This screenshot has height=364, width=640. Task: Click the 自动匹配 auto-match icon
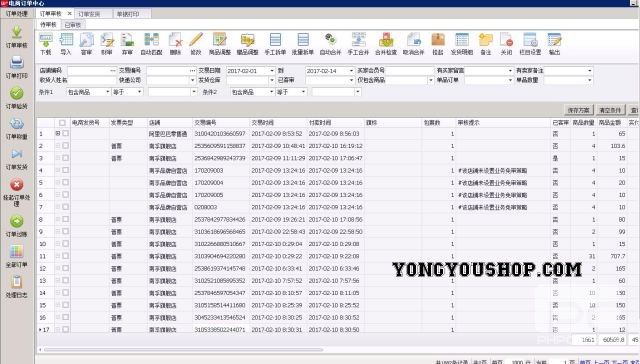click(x=151, y=44)
